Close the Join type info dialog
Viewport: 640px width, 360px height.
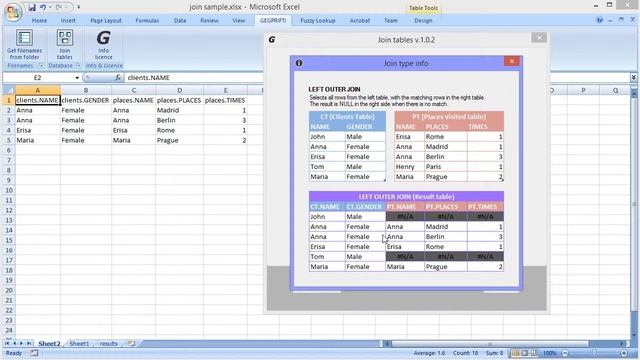511,61
